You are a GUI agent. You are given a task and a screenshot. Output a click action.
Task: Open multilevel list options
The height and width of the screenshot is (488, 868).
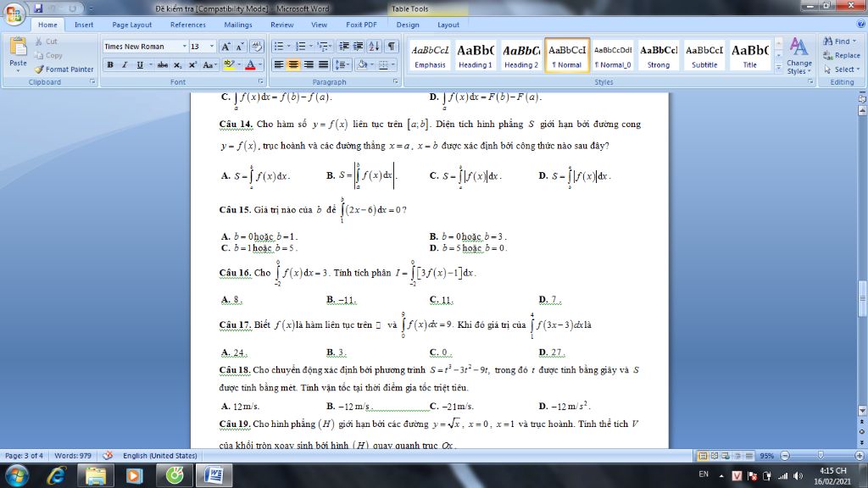tap(325, 47)
